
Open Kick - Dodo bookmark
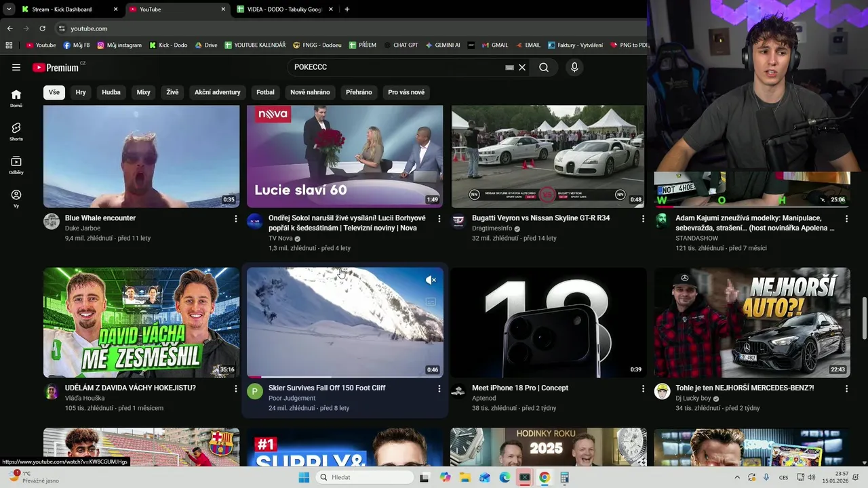[x=168, y=45]
